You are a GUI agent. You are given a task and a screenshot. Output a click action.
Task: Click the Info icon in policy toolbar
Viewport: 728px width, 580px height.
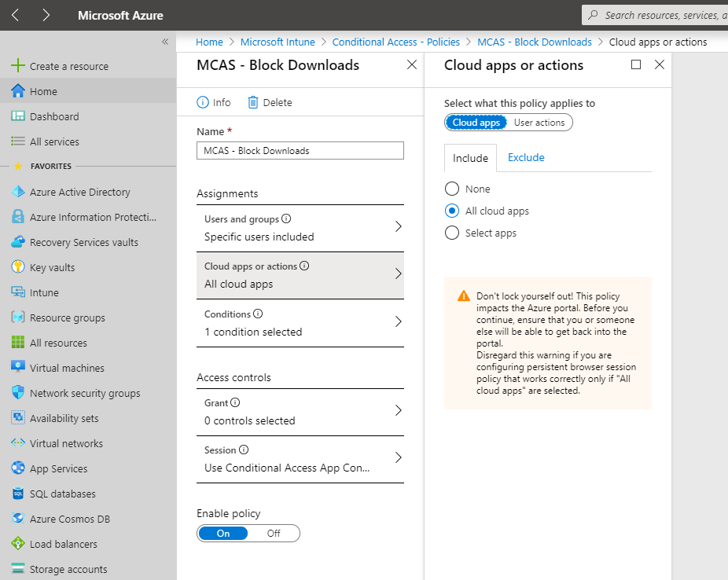tap(203, 102)
